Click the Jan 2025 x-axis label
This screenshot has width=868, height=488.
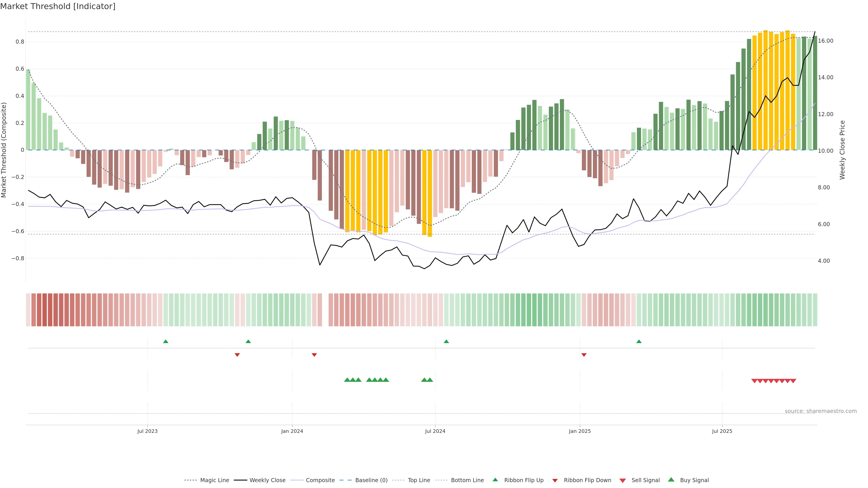580,431
